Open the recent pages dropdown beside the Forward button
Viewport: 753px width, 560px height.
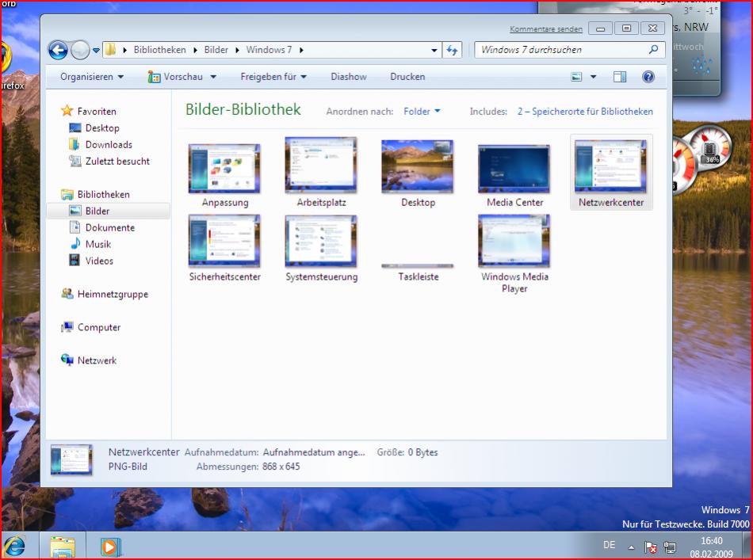click(96, 50)
